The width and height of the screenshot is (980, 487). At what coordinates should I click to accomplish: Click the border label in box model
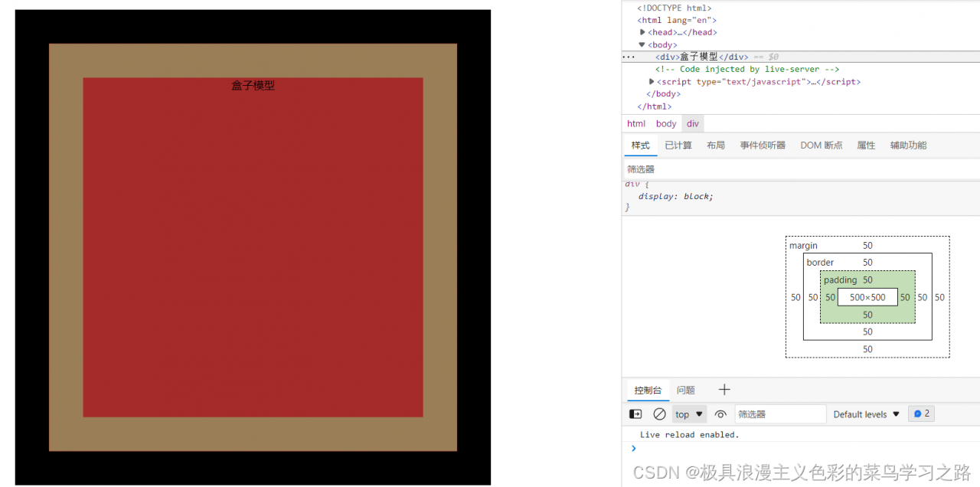820,263
